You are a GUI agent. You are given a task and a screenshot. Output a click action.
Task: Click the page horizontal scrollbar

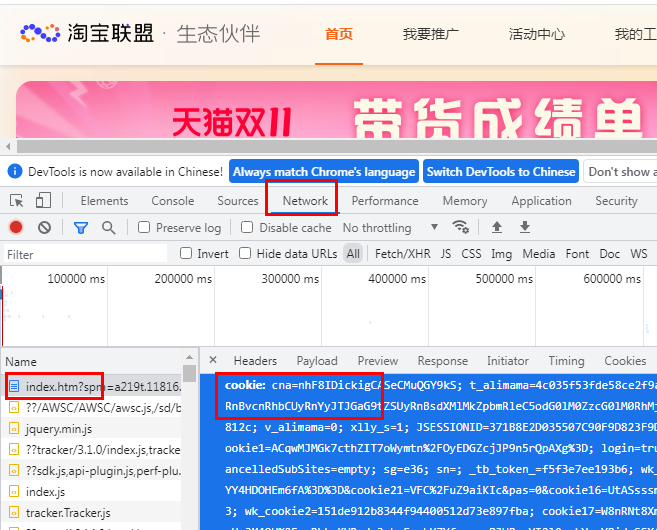337,147
